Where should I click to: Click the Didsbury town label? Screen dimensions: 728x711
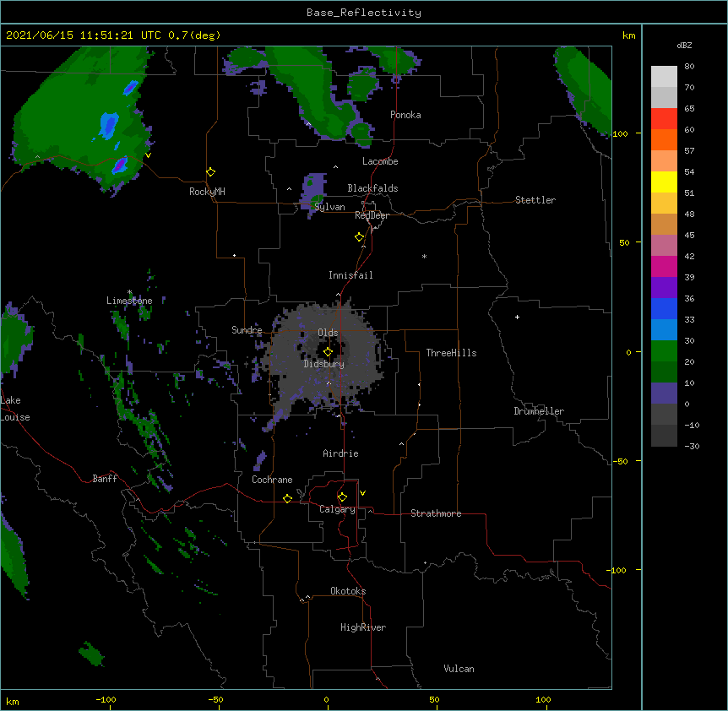click(324, 364)
